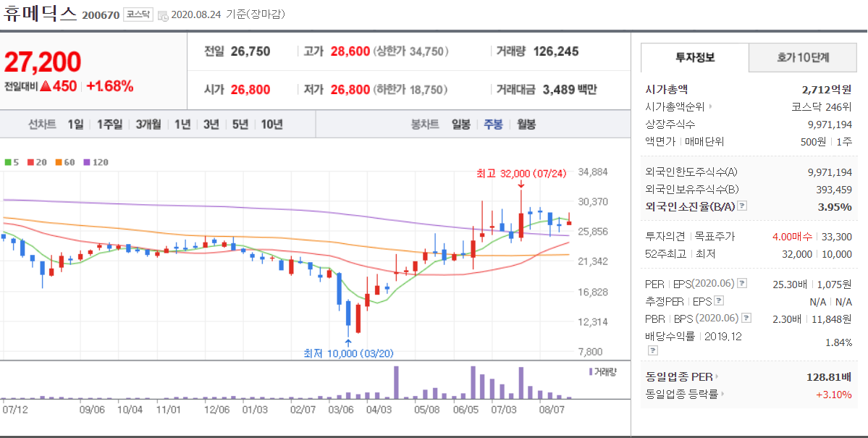Click the 상한가 34,750 text
This screenshot has height=438, width=868.
click(x=410, y=51)
